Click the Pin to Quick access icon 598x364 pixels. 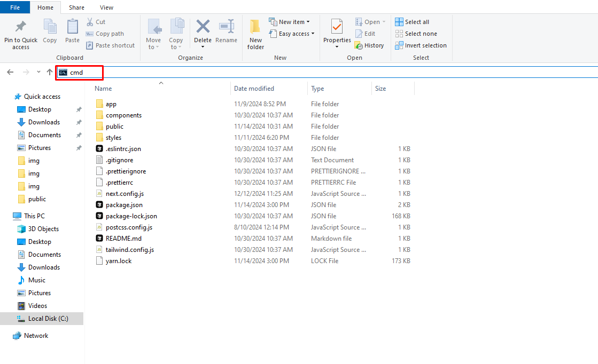(21, 27)
